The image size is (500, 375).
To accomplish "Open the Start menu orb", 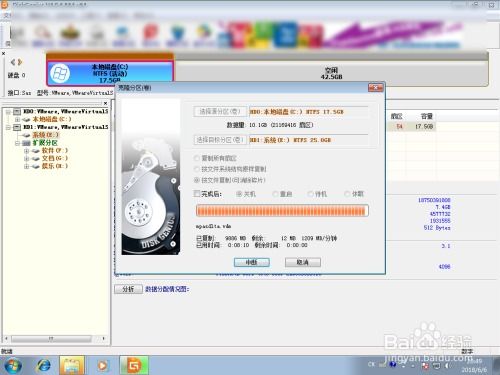I will [13, 366].
